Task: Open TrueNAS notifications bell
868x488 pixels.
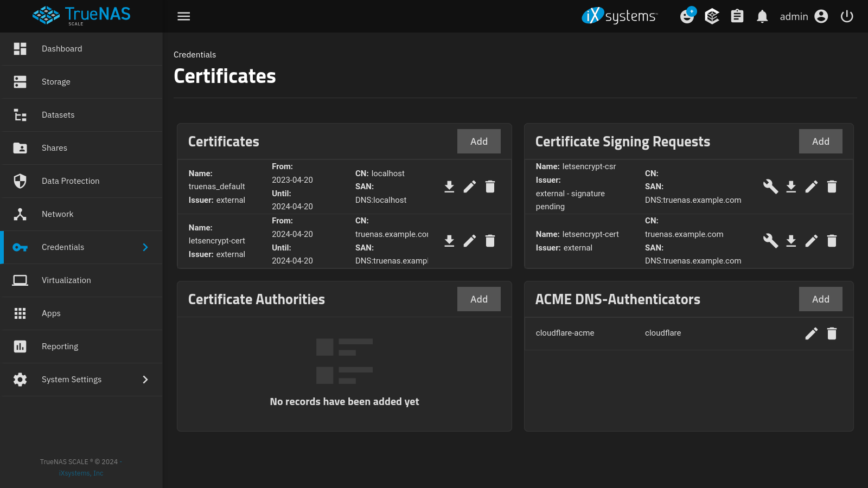Action: (762, 16)
